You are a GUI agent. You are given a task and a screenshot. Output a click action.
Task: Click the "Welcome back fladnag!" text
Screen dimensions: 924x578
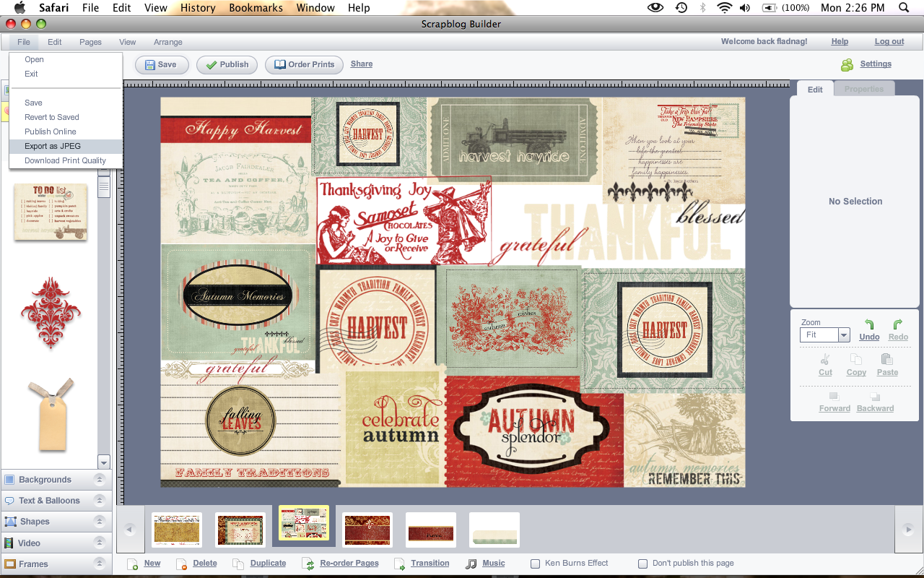pyautogui.click(x=764, y=42)
